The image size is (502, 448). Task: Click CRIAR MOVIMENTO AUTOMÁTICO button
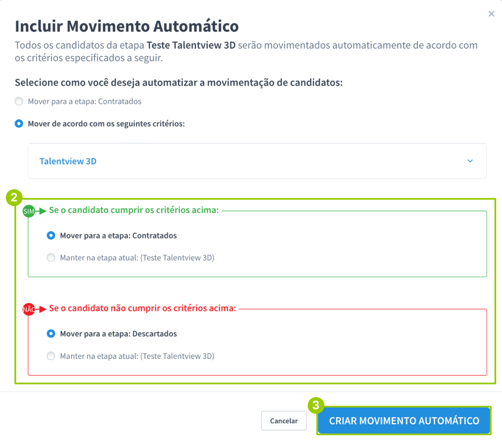click(x=404, y=421)
